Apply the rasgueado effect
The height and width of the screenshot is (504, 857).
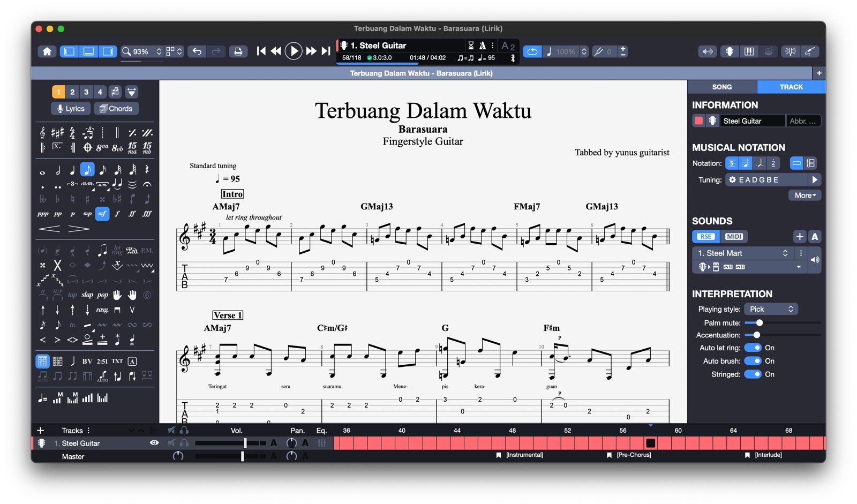(102, 310)
